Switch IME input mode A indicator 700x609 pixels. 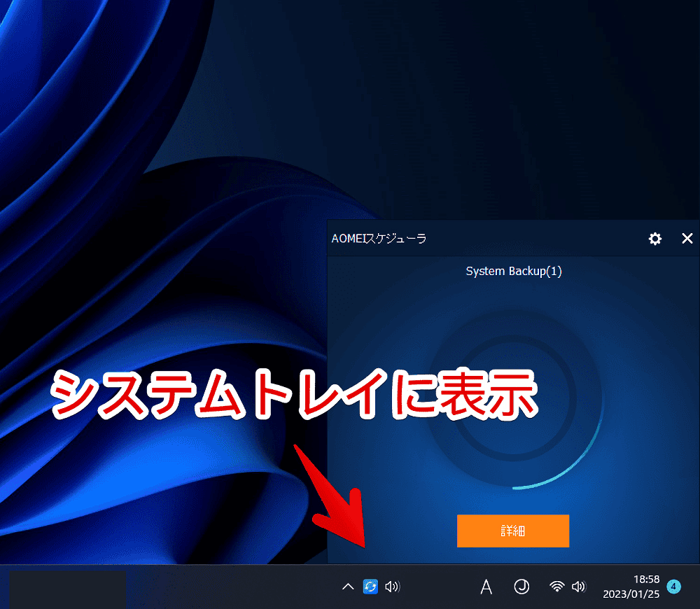486,587
